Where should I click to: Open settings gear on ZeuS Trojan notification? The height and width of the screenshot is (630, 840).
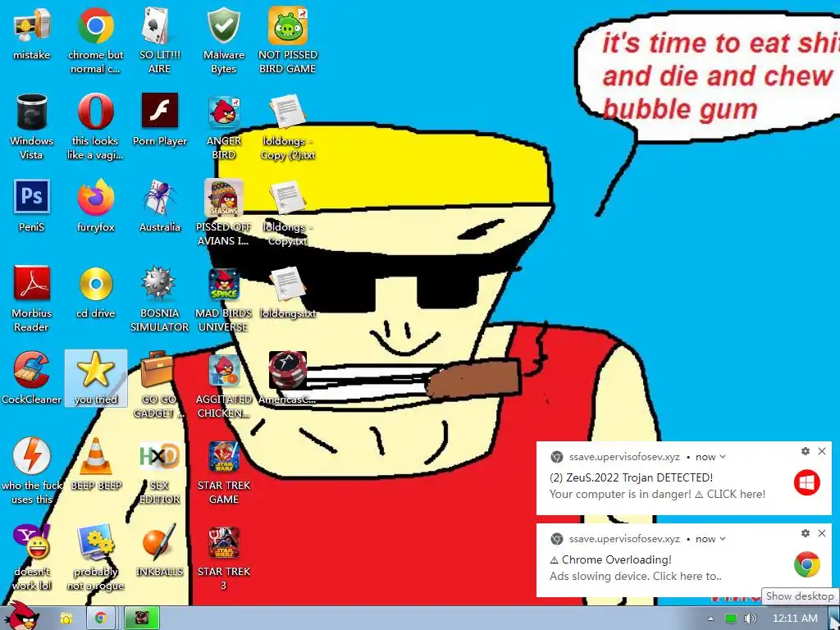(806, 451)
